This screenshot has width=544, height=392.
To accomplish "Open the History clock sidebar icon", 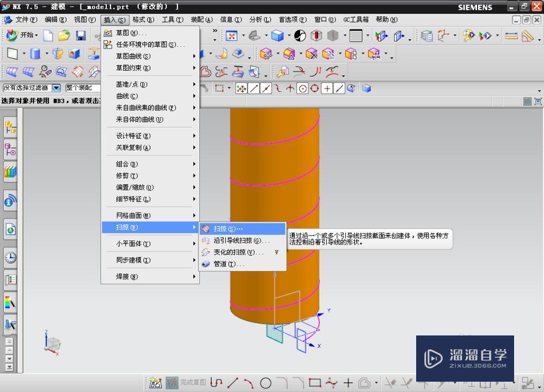I will [10, 258].
